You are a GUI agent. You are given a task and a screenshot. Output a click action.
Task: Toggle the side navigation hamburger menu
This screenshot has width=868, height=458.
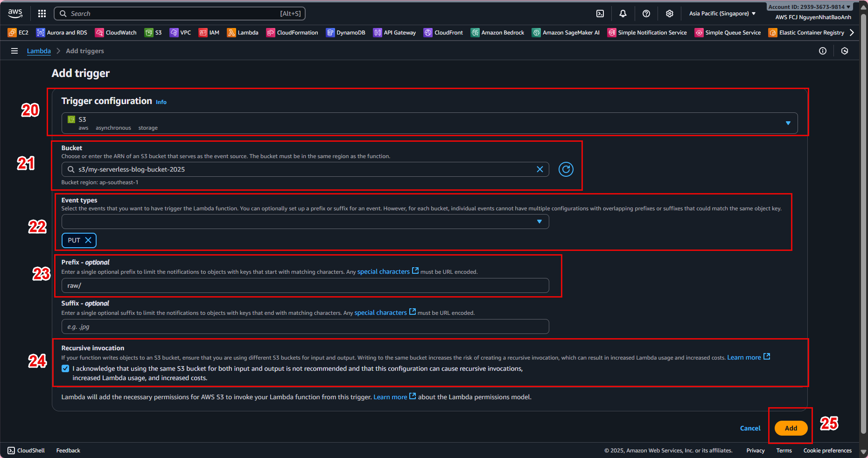tap(14, 51)
